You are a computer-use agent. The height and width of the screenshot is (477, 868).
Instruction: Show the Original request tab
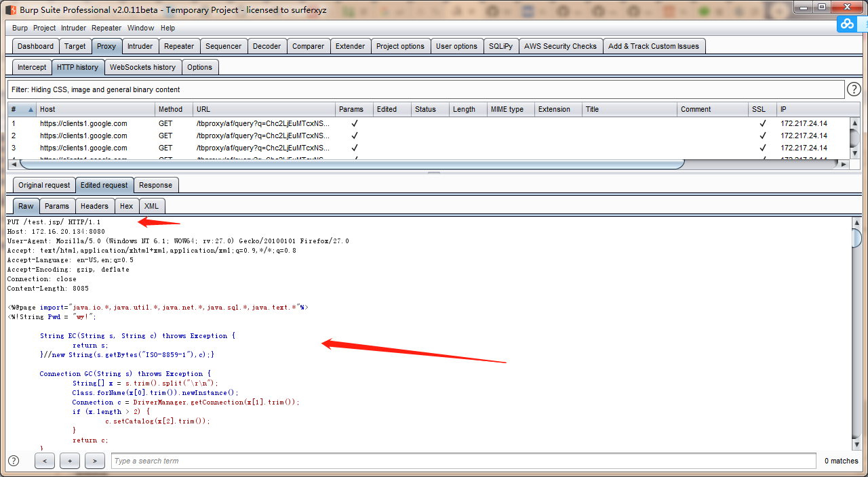point(44,185)
